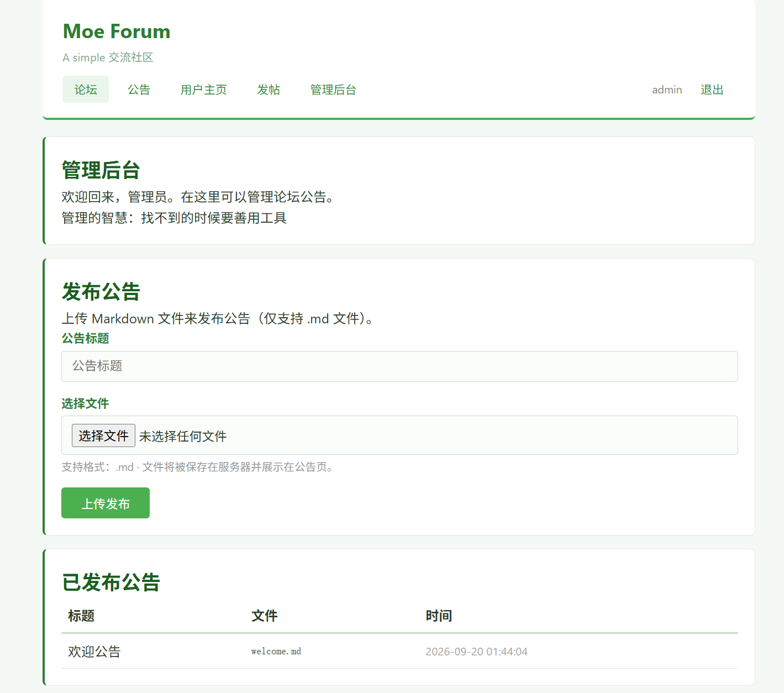
Task: Click the admin username in the header
Action: [667, 90]
